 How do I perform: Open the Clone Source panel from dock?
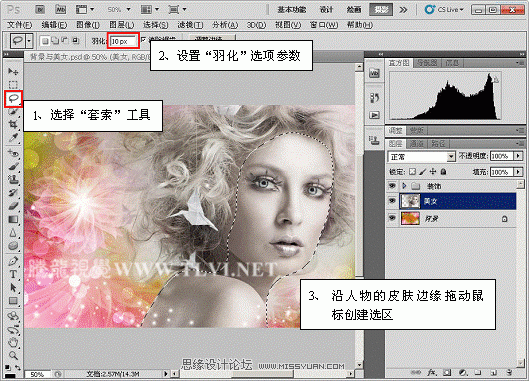tap(374, 140)
